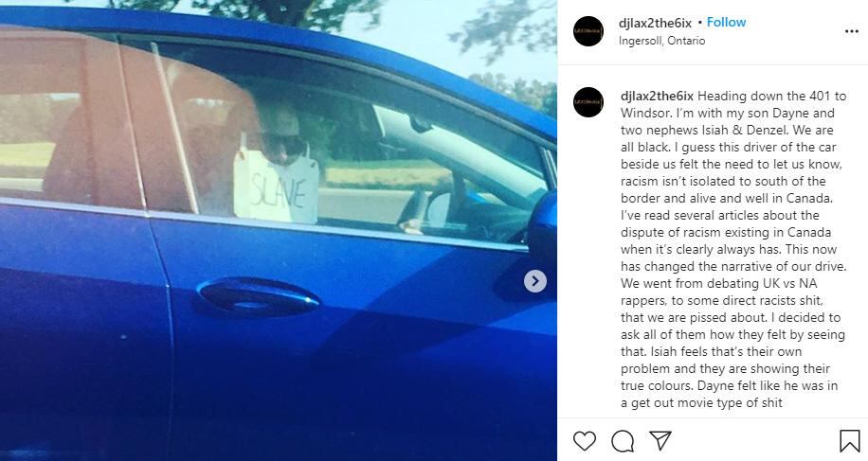
Task: Open the profile avatar in the post header
Action: click(588, 31)
